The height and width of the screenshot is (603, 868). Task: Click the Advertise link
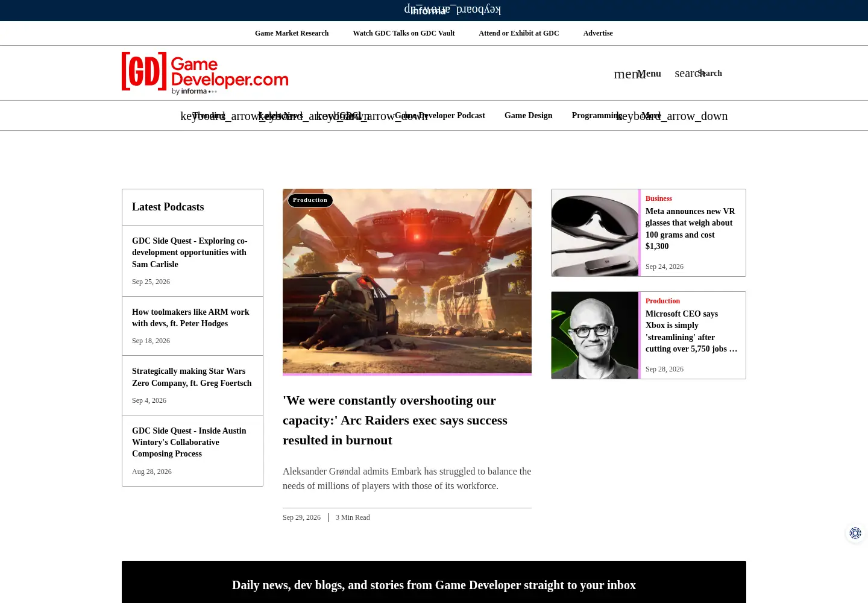click(x=598, y=33)
